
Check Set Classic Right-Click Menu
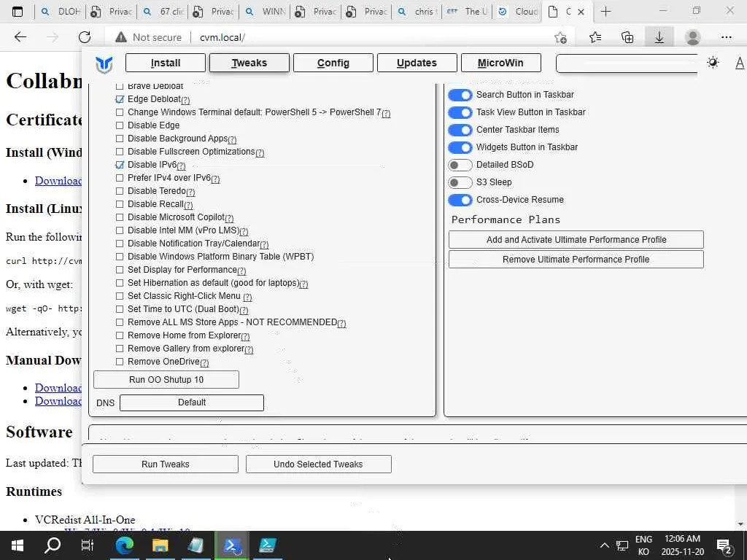pos(120,296)
